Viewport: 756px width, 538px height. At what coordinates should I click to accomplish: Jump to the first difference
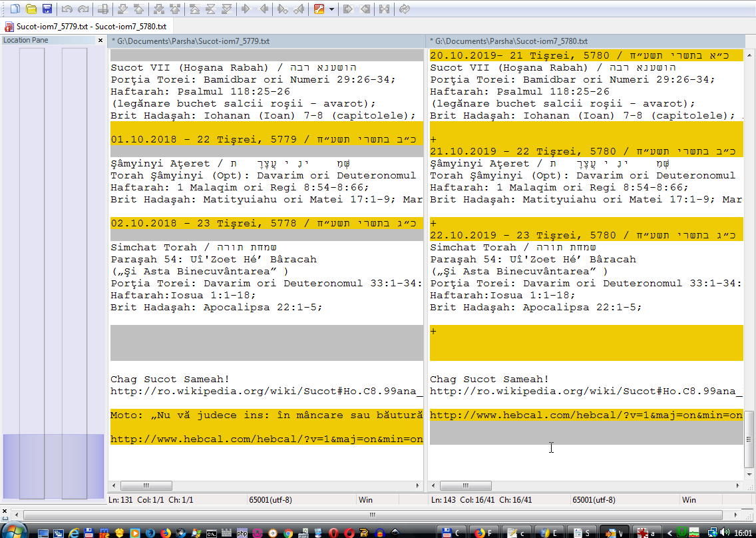(x=194, y=9)
